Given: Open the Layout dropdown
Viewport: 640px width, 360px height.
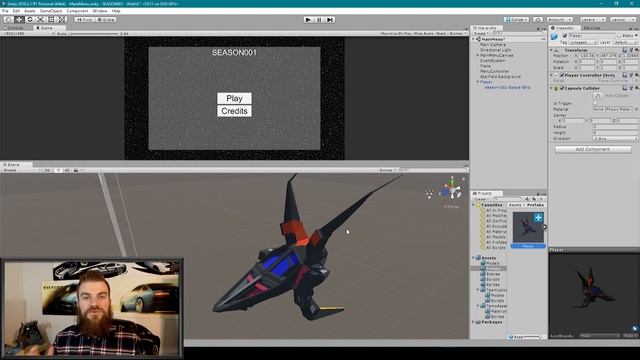Looking at the screenshot, I should pos(623,20).
